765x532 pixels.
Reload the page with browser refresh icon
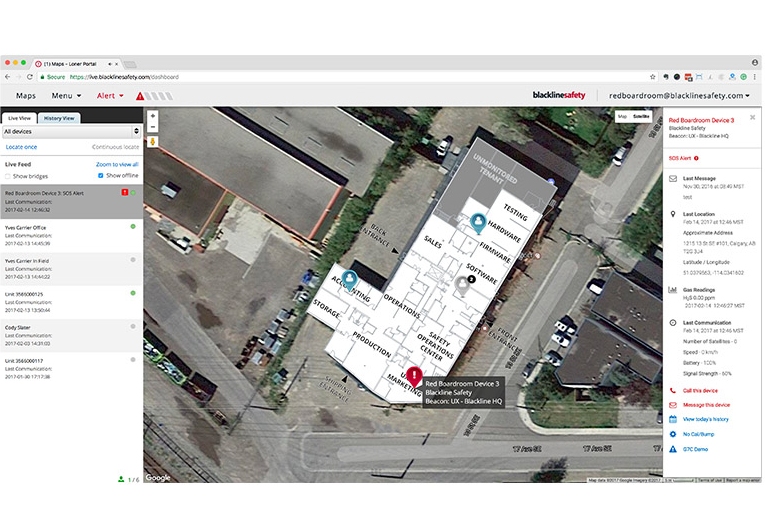[30, 76]
